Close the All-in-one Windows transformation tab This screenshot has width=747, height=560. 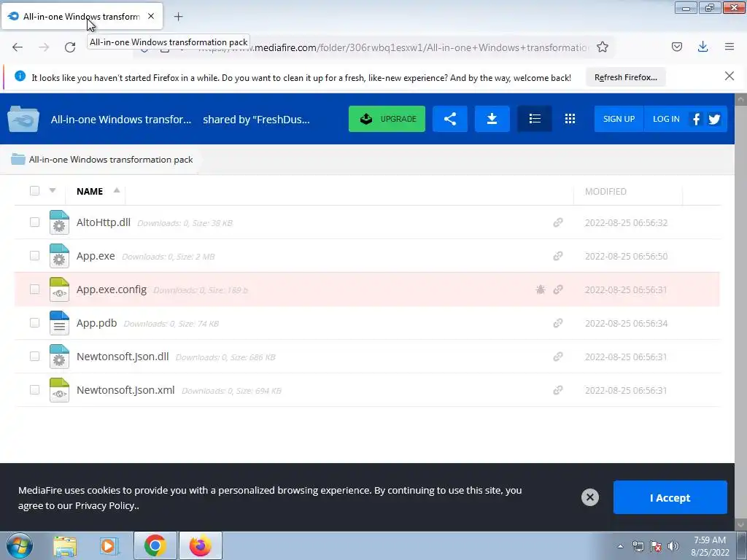(x=151, y=16)
